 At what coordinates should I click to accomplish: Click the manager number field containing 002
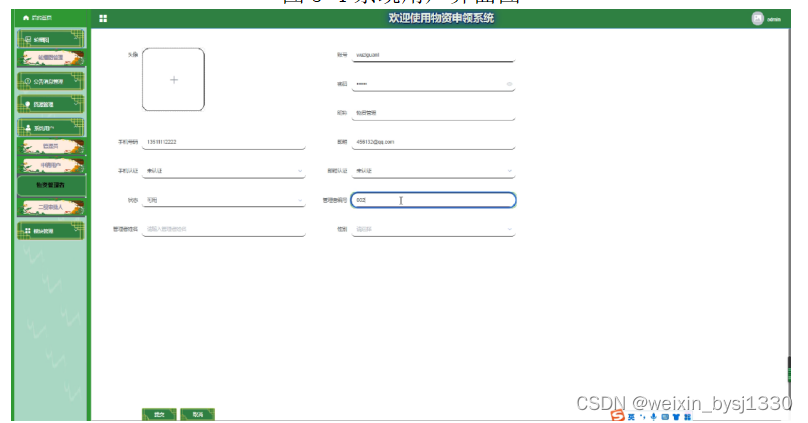pos(433,200)
